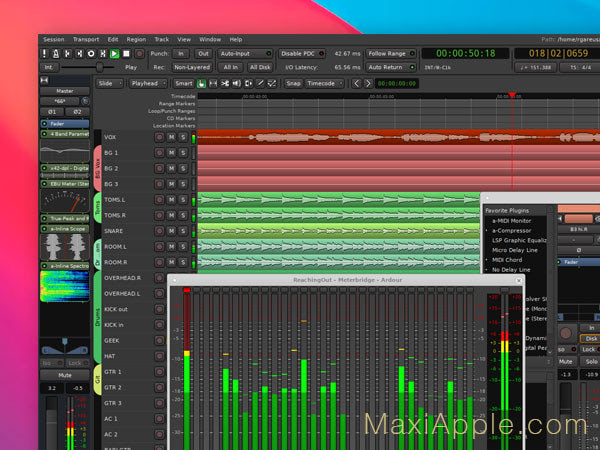600x450 pixels.
Task: Click the master stereo panner control
Action: (65, 346)
